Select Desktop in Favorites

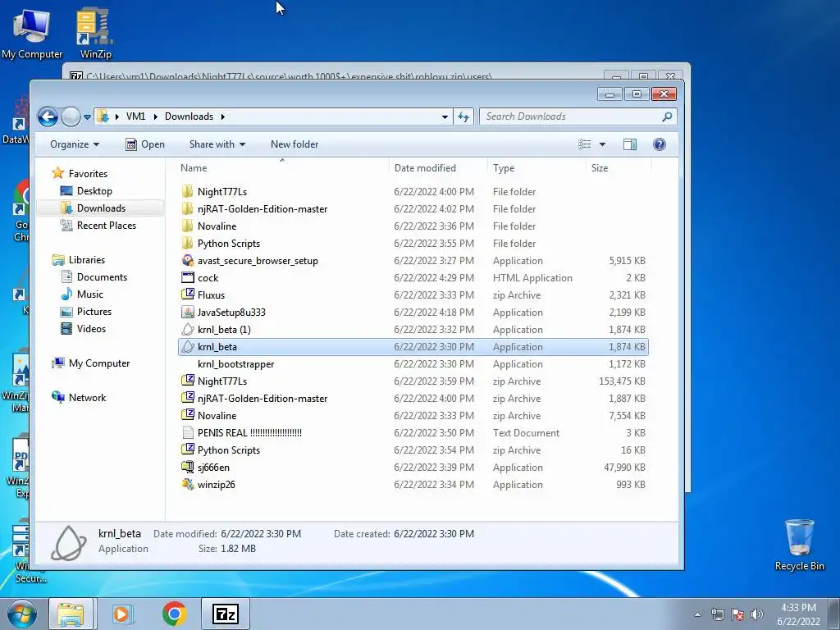pyautogui.click(x=94, y=190)
